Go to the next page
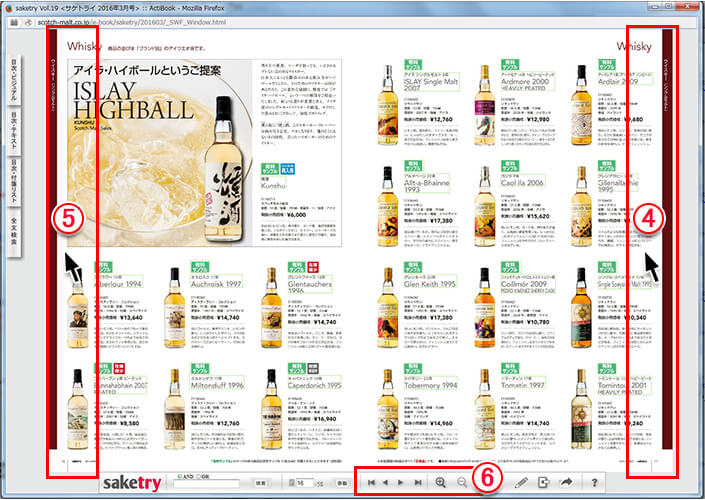 point(400,482)
